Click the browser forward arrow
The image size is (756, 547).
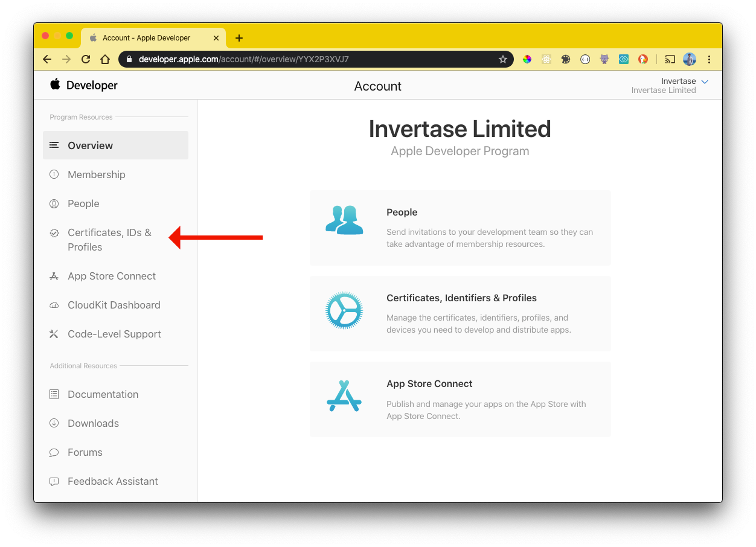tap(66, 59)
